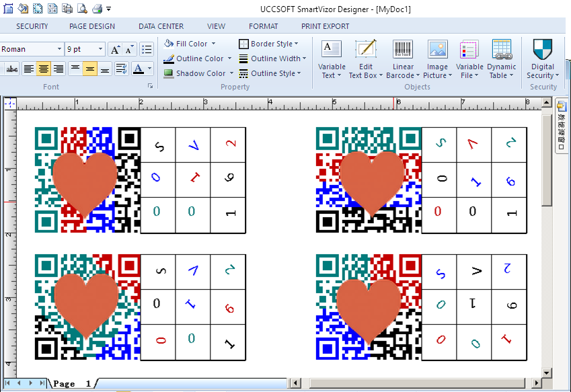This screenshot has width=571, height=392.
Task: Go to the next page with the navigation arrow
Action: pyautogui.click(x=30, y=383)
